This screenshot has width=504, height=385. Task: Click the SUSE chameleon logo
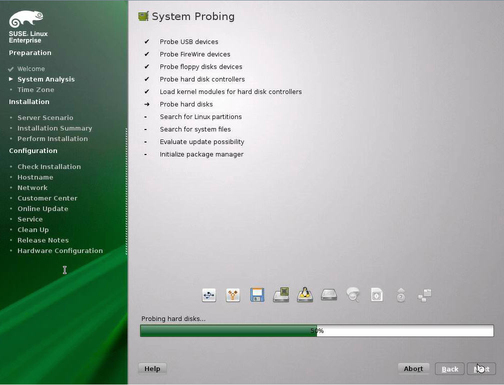coord(26,19)
